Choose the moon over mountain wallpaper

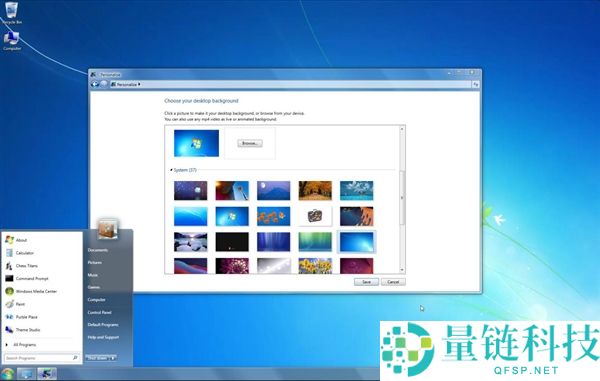[274, 190]
